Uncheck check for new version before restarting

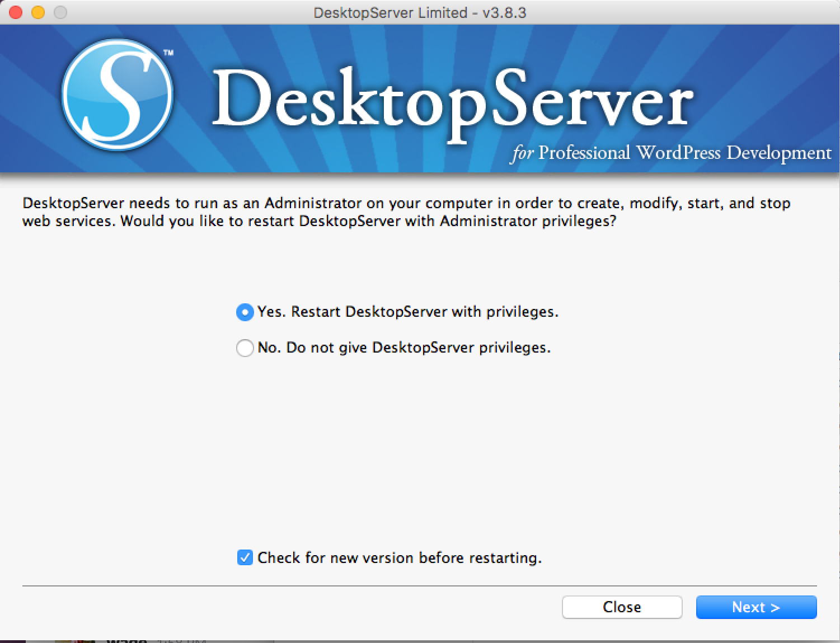[x=245, y=557]
